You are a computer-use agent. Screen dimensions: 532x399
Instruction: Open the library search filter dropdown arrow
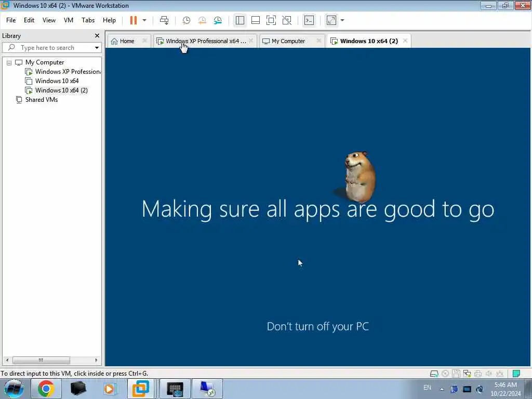pyautogui.click(x=97, y=48)
